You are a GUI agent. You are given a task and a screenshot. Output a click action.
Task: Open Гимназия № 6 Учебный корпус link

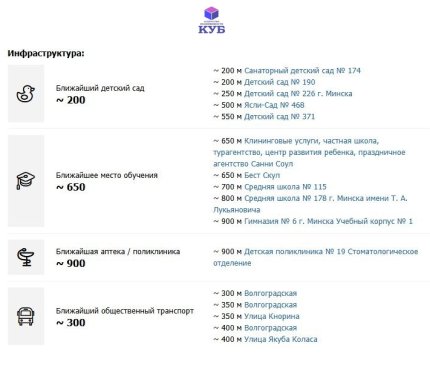(328, 221)
